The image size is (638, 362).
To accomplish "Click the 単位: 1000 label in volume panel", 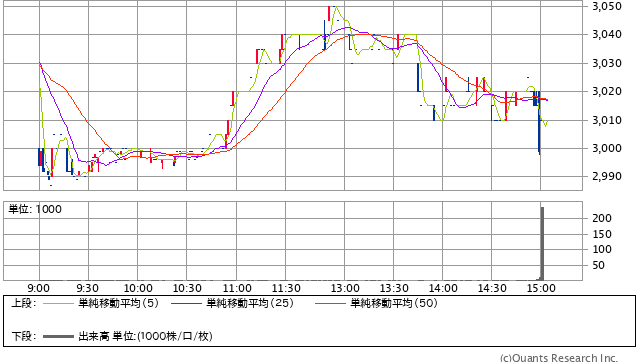I will [x=35, y=209].
